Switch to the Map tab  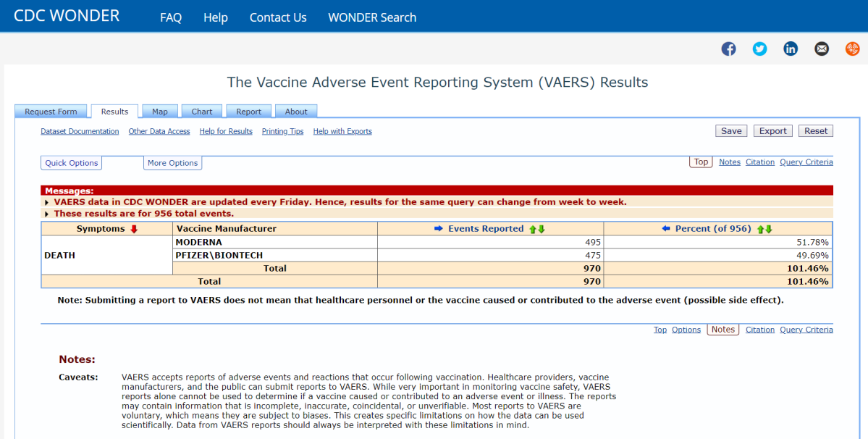160,112
